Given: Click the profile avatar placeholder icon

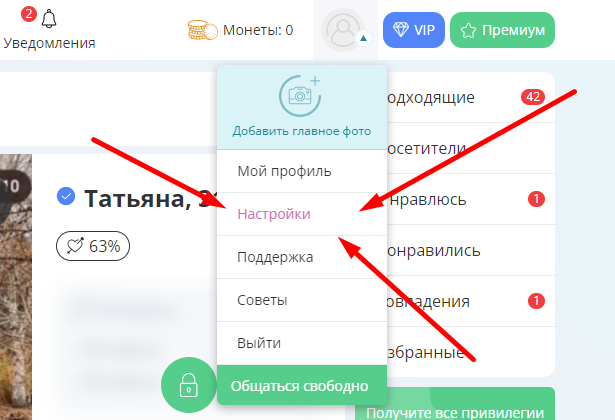Looking at the screenshot, I should [343, 30].
